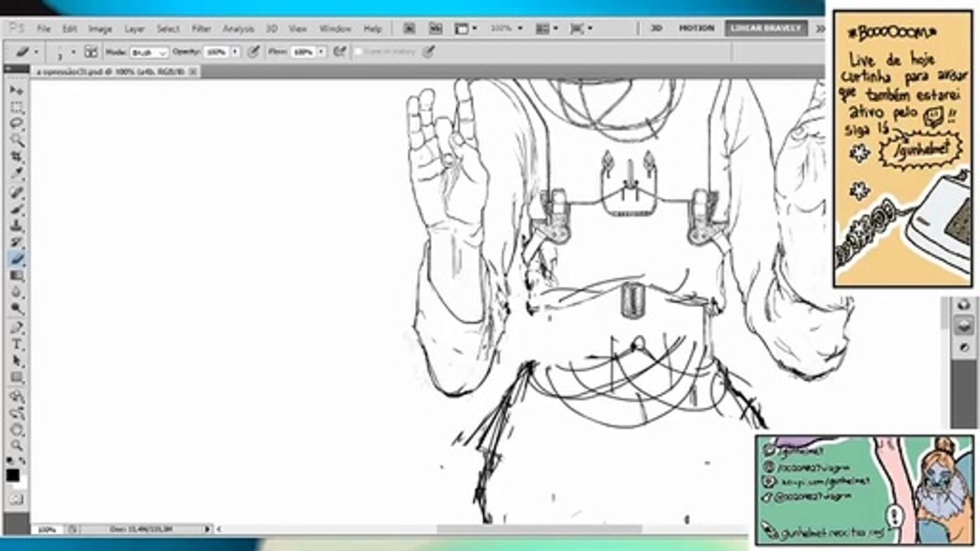Select the 3D Camera Rotate tool
Image resolution: width=980 pixels, height=551 pixels.
17,413
